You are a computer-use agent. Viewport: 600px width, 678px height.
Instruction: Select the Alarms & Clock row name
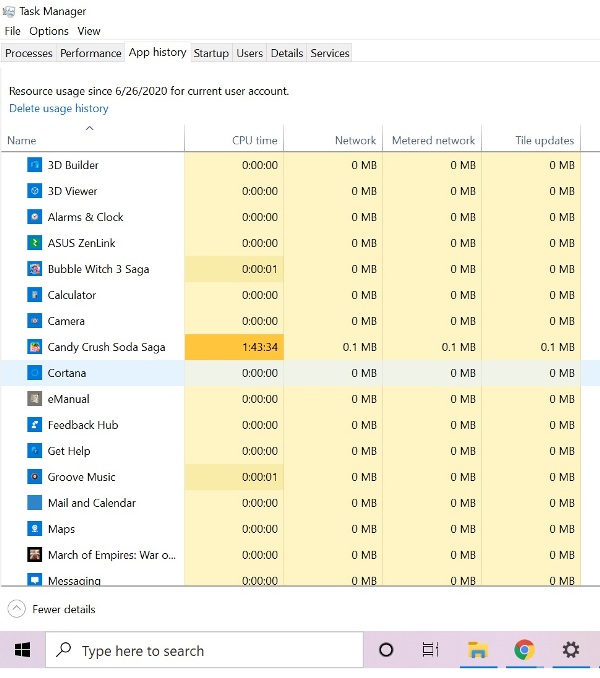[x=86, y=217]
